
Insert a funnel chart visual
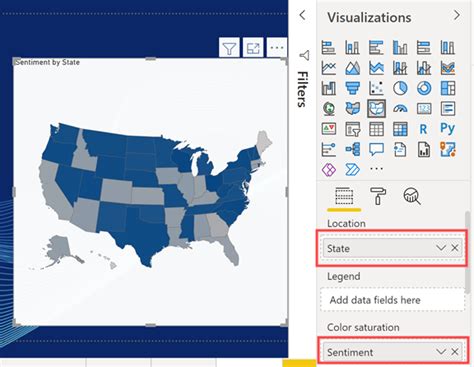(352, 88)
